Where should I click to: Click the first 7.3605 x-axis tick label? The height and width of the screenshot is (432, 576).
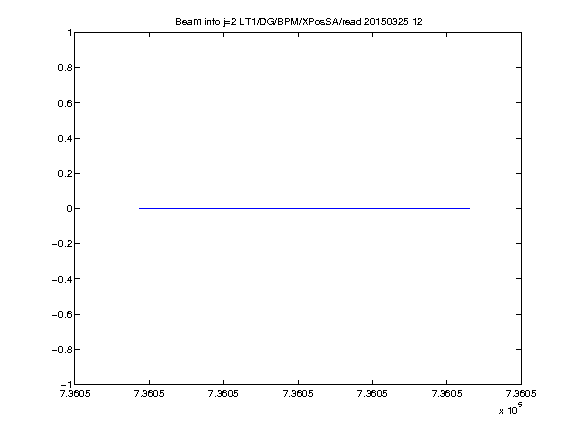[x=75, y=393]
